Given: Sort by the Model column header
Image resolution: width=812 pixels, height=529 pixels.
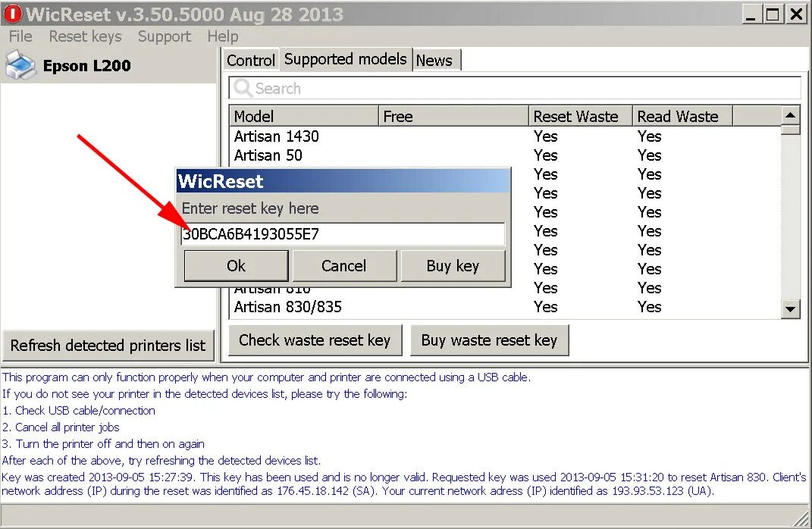Looking at the screenshot, I should pos(303,116).
